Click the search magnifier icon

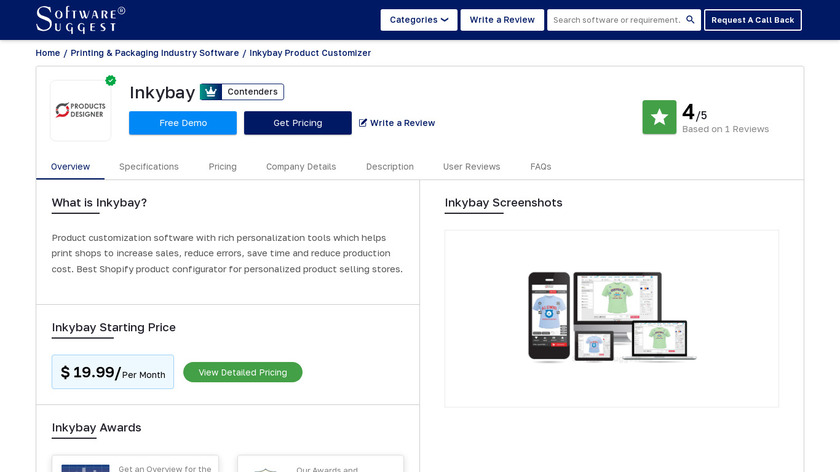click(x=690, y=20)
